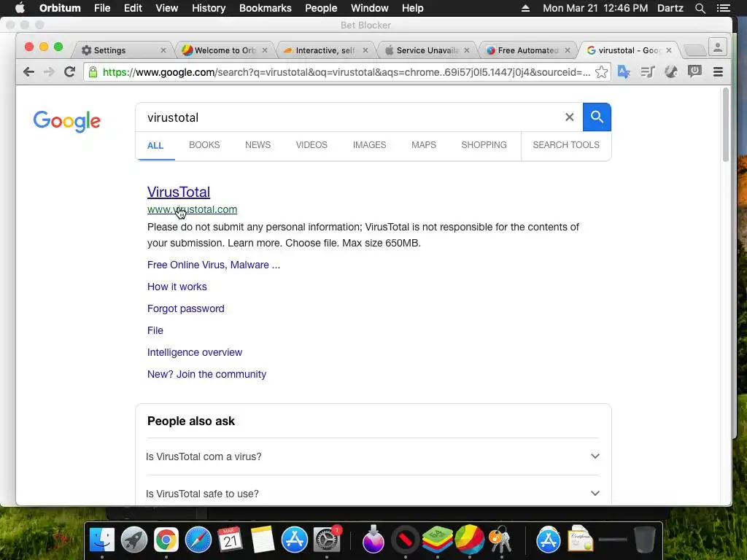Open Safari from the dock
Viewport: 747px width, 560px height.
198,540
